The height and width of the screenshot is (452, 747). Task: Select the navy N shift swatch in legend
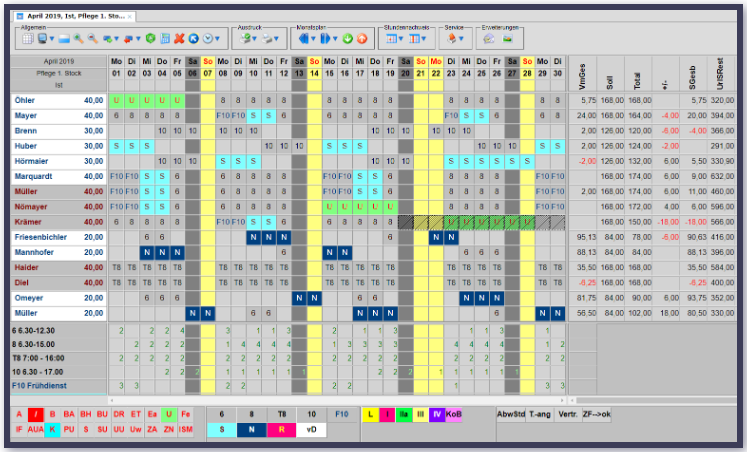[x=252, y=429]
